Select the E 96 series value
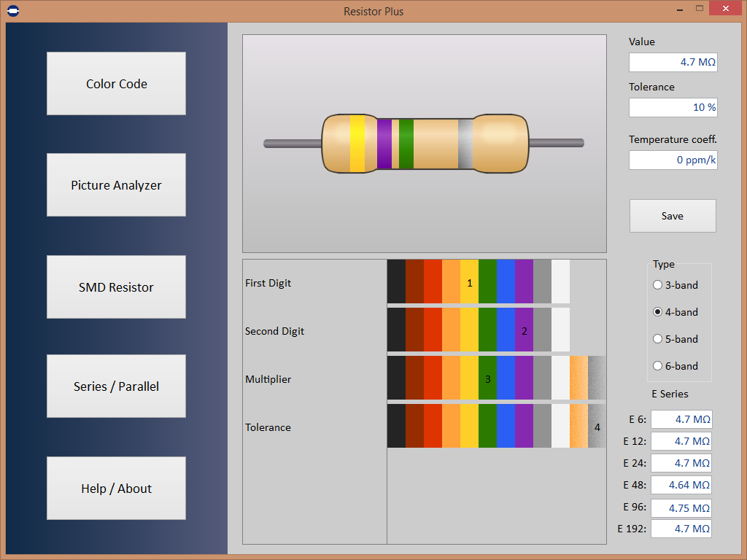The image size is (747, 560). click(681, 507)
